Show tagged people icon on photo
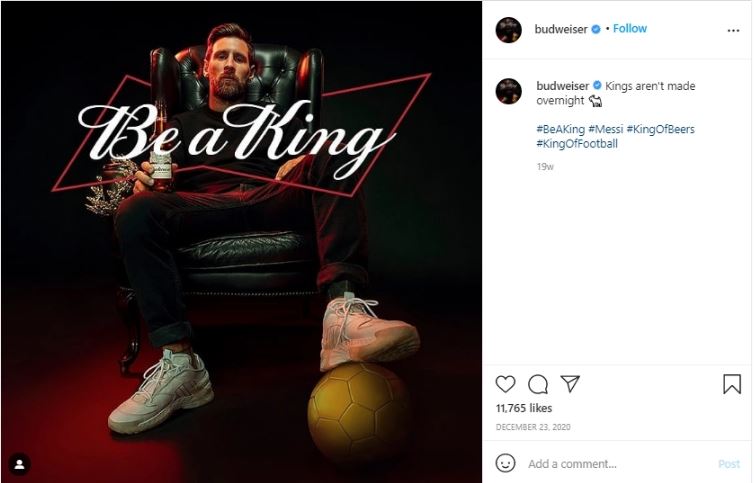 (x=20, y=464)
